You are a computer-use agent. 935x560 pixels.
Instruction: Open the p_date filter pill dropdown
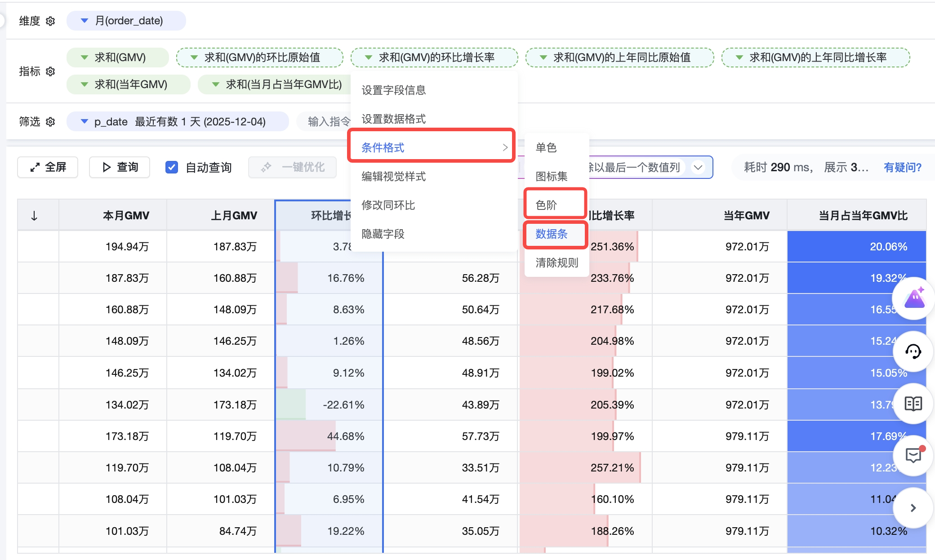[84, 122]
